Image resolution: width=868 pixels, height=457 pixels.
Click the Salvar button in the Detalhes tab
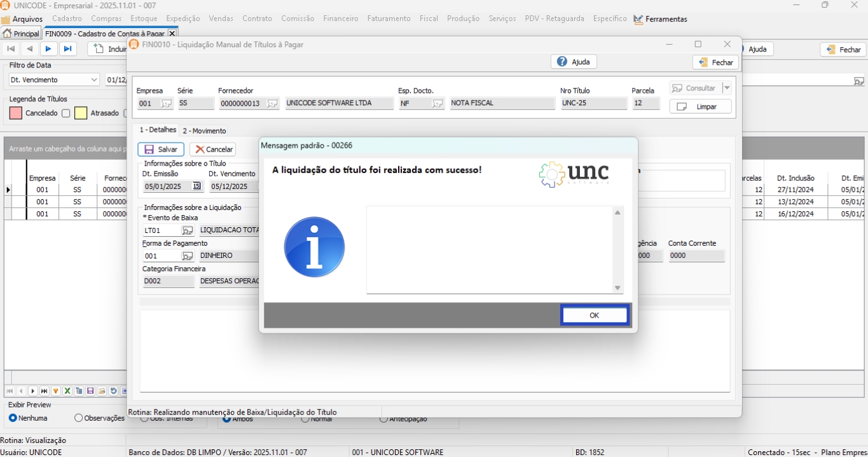(161, 150)
